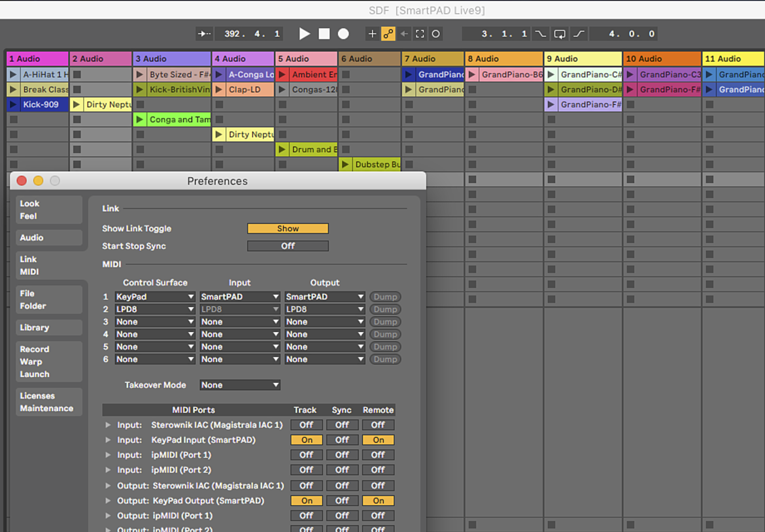This screenshot has height=532, width=765.
Task: Launch the Kick-909 clip
Action: click(x=13, y=105)
